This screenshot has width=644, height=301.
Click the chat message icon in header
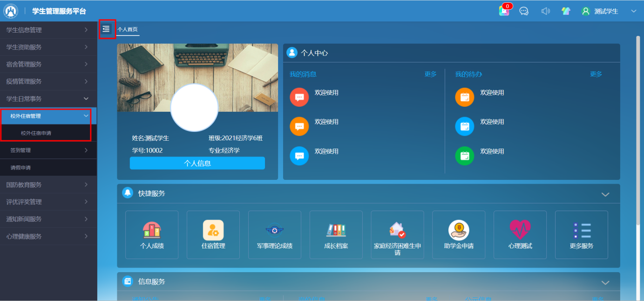click(524, 11)
